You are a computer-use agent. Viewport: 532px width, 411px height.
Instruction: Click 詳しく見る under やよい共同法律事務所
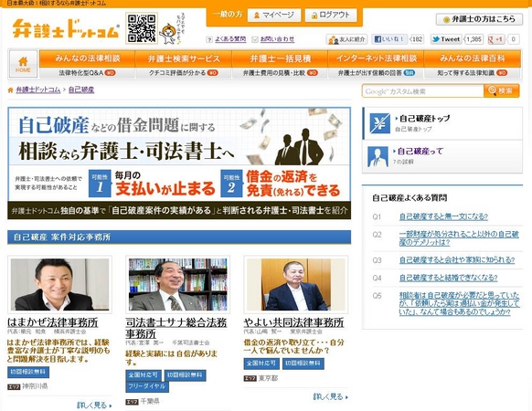coord(331,396)
